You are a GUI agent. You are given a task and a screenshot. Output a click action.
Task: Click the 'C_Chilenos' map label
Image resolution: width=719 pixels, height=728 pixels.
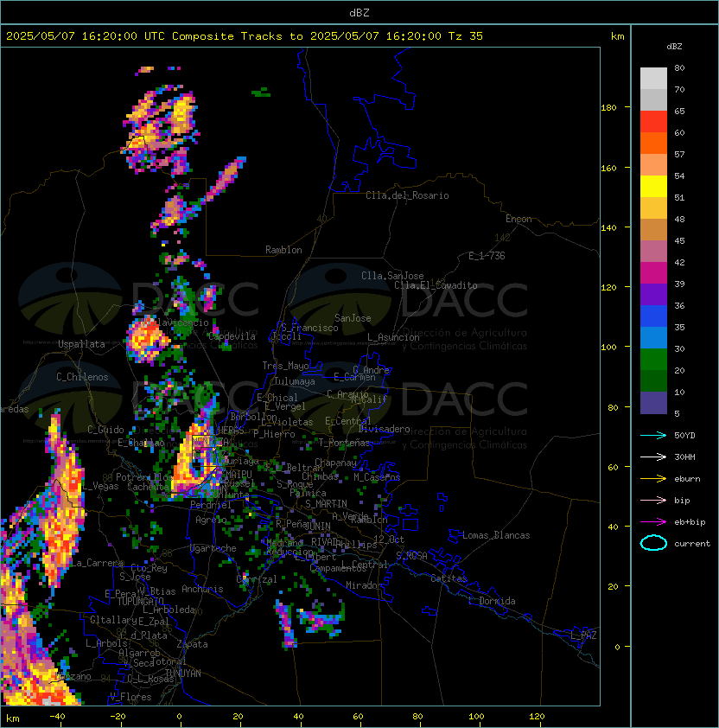[82, 377]
